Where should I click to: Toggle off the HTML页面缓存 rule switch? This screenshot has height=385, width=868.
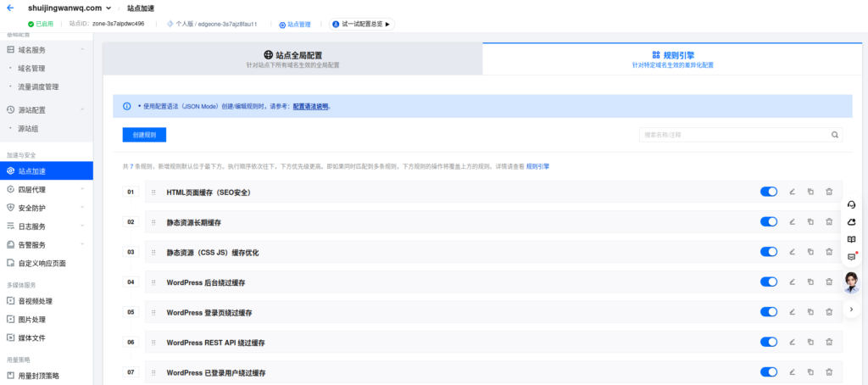click(x=769, y=192)
